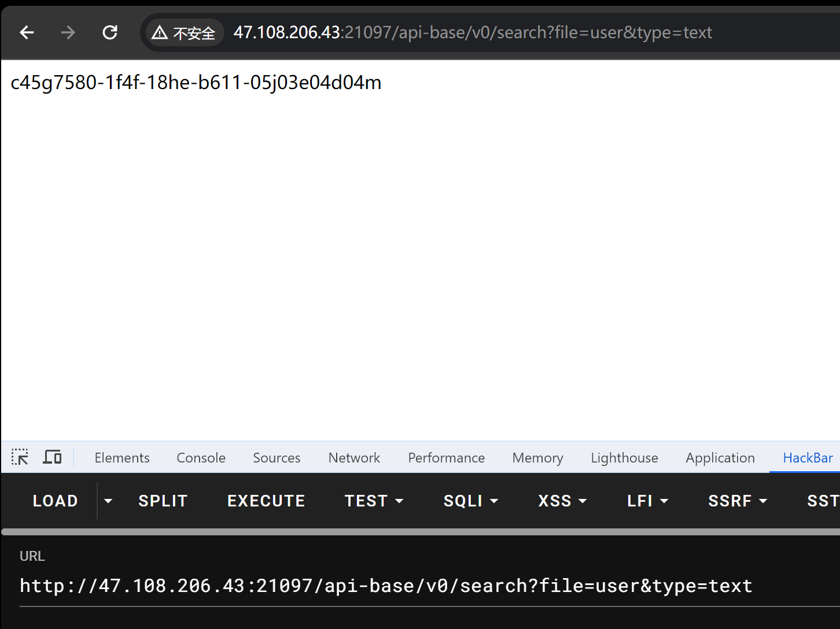This screenshot has height=629, width=840.
Task: Open the XSS dropdown menu
Action: (562, 501)
